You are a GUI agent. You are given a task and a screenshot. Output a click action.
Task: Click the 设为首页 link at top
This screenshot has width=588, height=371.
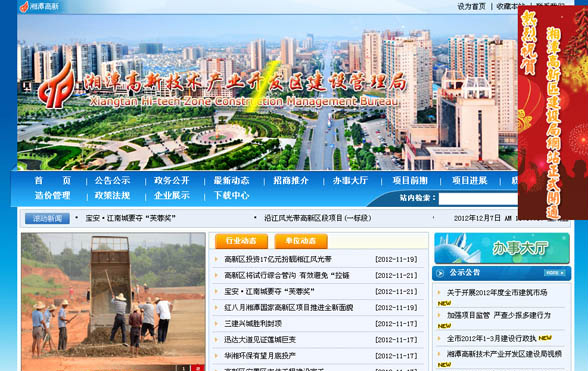click(x=471, y=6)
